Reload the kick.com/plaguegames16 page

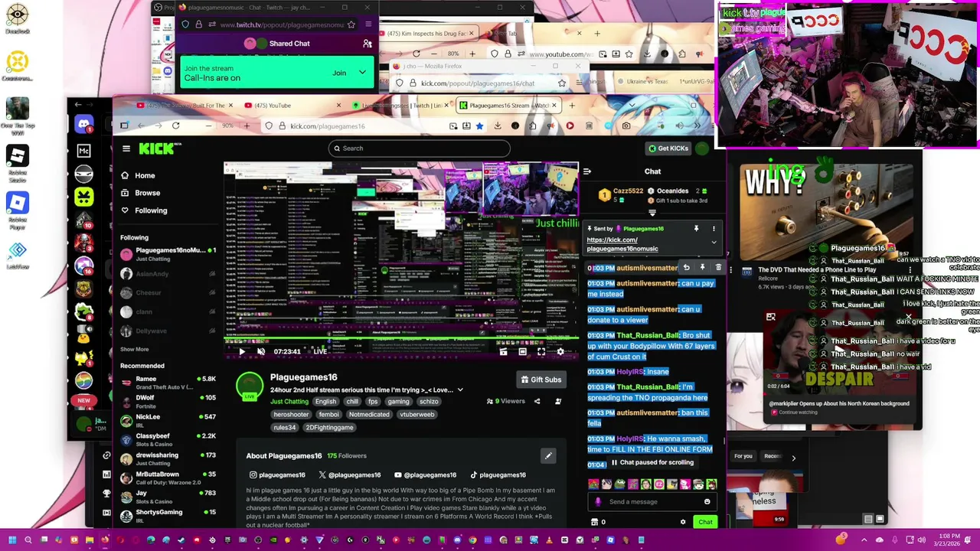pos(176,126)
